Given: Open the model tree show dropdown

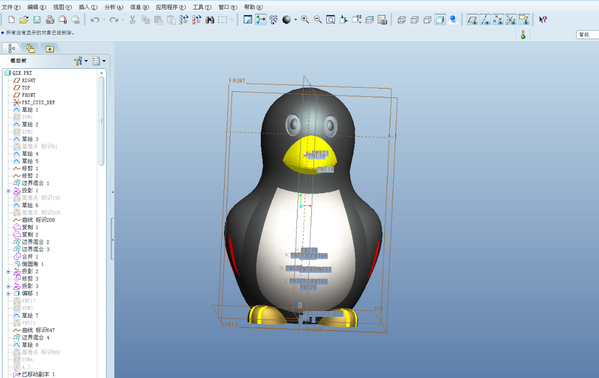Looking at the screenshot, I should pyautogui.click(x=99, y=61).
